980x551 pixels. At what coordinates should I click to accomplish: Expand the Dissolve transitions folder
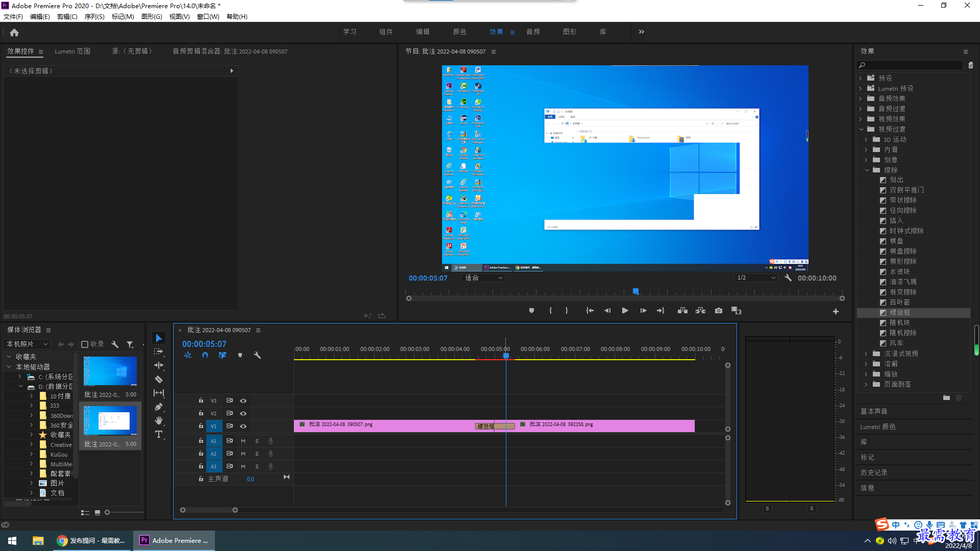click(x=866, y=364)
